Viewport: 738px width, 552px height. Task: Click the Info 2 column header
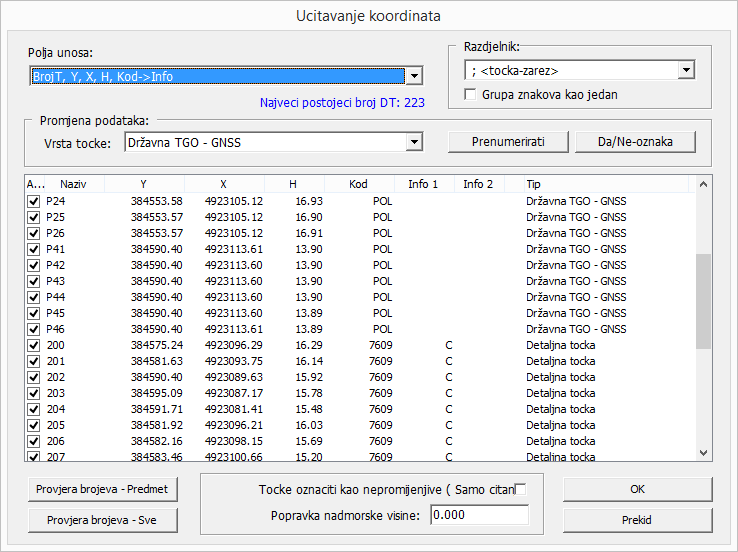(x=479, y=184)
